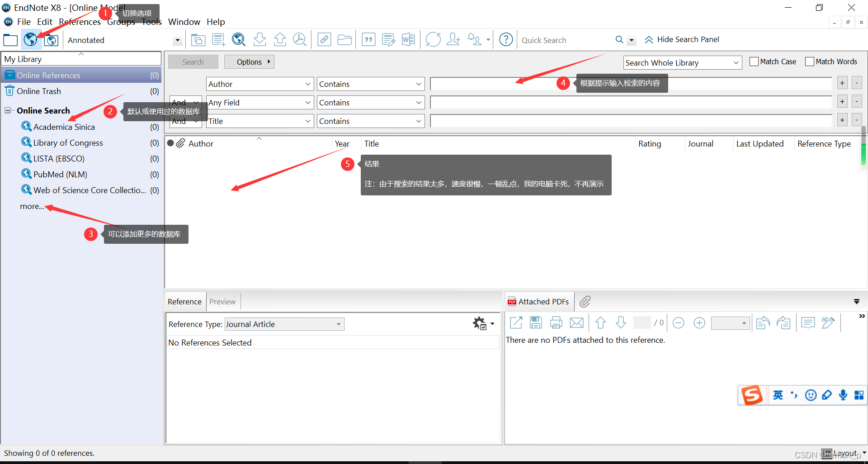Enable the Match Words checkbox
This screenshot has height=464, width=868.
pyautogui.click(x=810, y=62)
